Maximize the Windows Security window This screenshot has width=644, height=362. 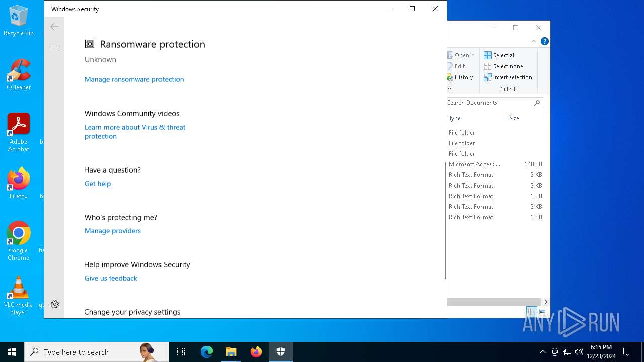pyautogui.click(x=412, y=9)
